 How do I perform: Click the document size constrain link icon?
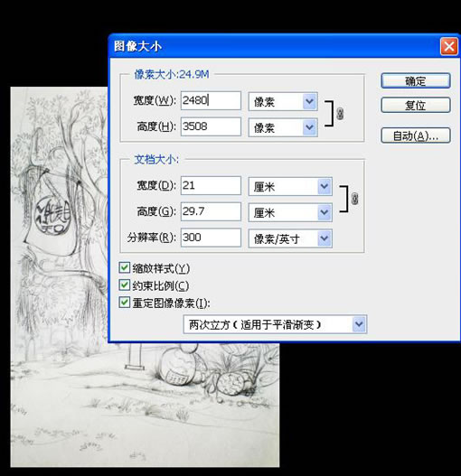[x=354, y=199]
